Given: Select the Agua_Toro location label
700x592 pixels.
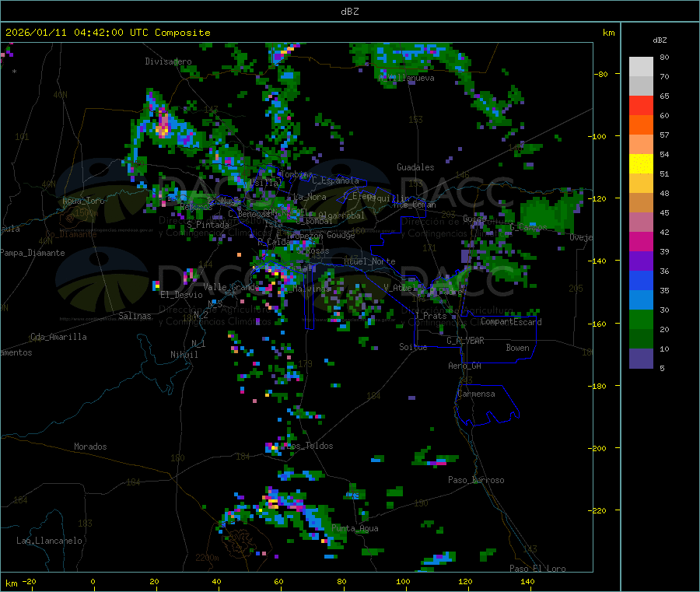Looking at the screenshot, I should pyautogui.click(x=83, y=201).
